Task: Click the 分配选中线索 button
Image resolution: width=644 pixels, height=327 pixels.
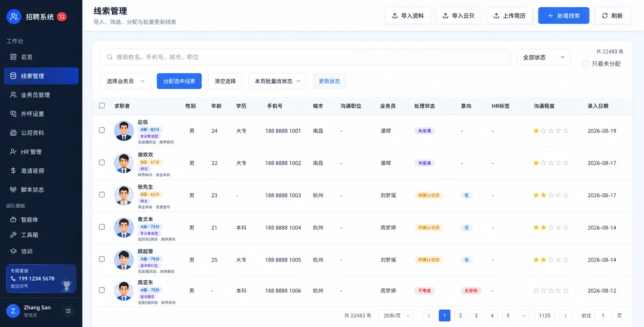Action: (x=179, y=81)
